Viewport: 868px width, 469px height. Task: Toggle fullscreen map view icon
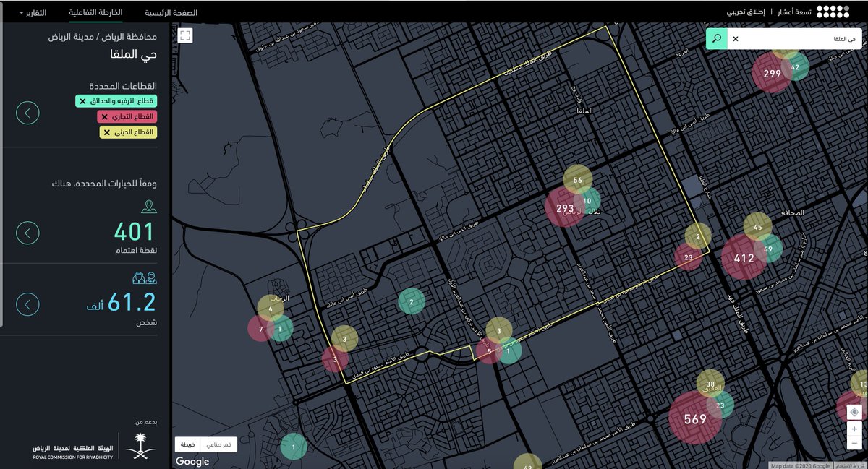click(x=185, y=35)
